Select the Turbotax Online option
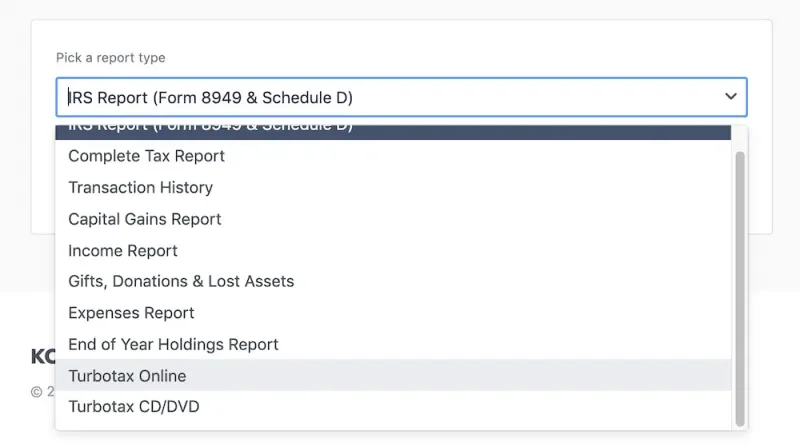The width and height of the screenshot is (800, 446). [x=127, y=376]
